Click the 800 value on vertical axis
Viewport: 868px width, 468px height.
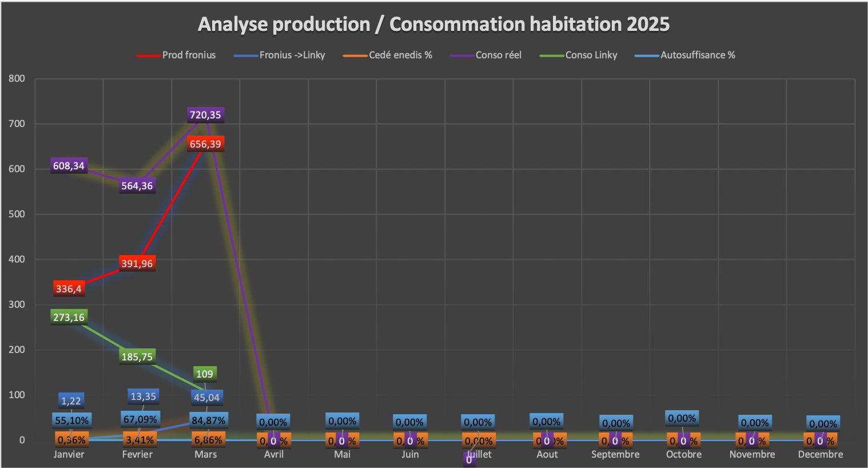tap(17, 78)
